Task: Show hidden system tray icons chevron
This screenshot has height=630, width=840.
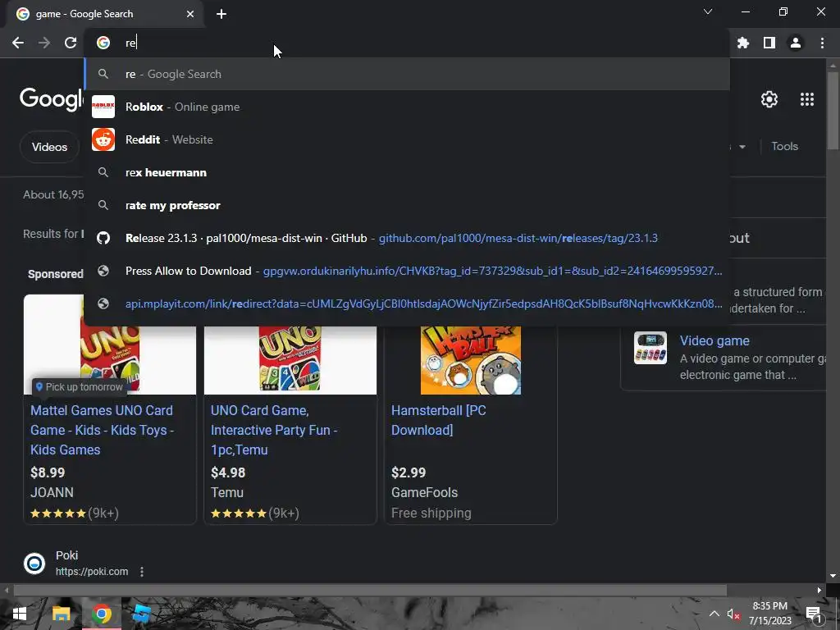Action: 714,614
